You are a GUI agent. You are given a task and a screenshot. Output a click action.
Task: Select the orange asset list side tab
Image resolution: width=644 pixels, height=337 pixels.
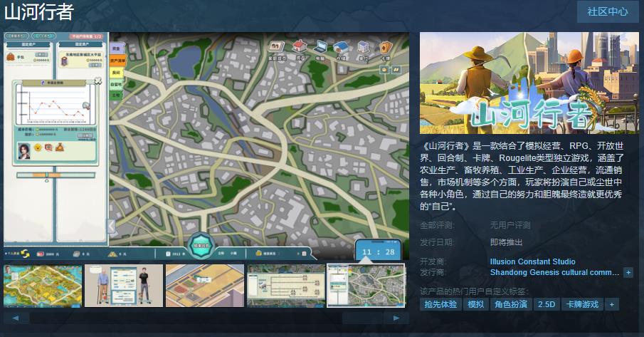coord(117,61)
